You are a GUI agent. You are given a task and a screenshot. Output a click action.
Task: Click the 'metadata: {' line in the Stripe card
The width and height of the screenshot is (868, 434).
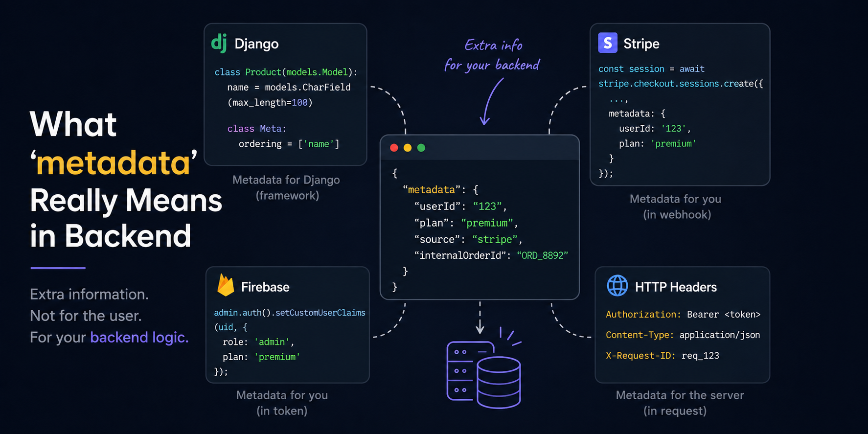click(637, 114)
